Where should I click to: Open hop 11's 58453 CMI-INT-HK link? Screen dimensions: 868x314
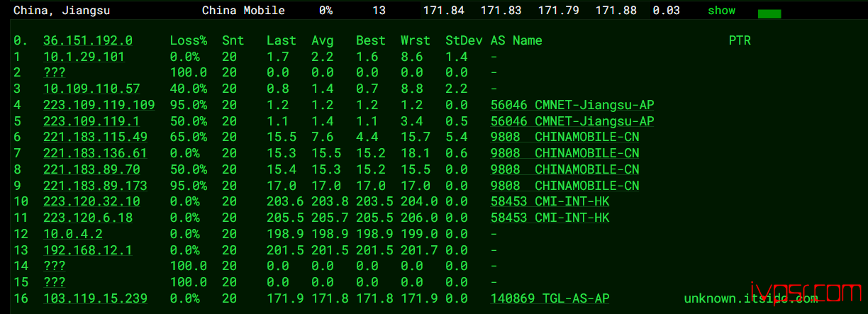(550, 218)
